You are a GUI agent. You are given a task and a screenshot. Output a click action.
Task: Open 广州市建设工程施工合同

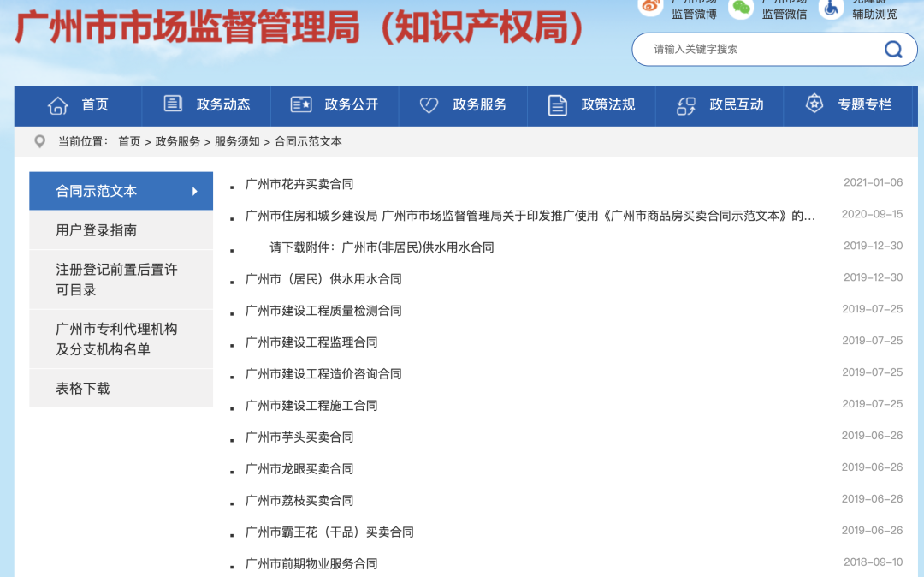(311, 406)
